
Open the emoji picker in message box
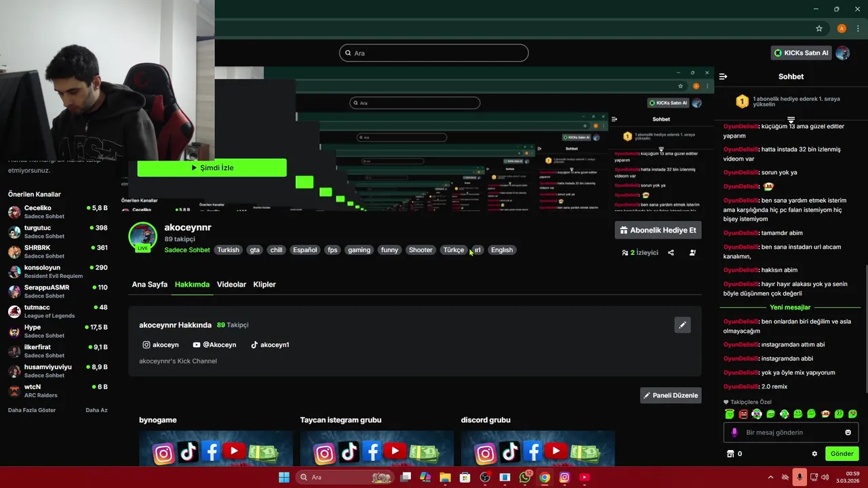point(848,432)
